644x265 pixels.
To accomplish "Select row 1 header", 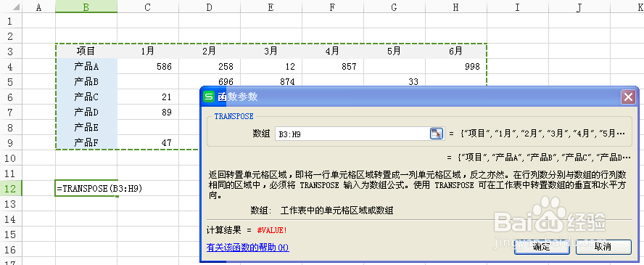I will coord(11,20).
